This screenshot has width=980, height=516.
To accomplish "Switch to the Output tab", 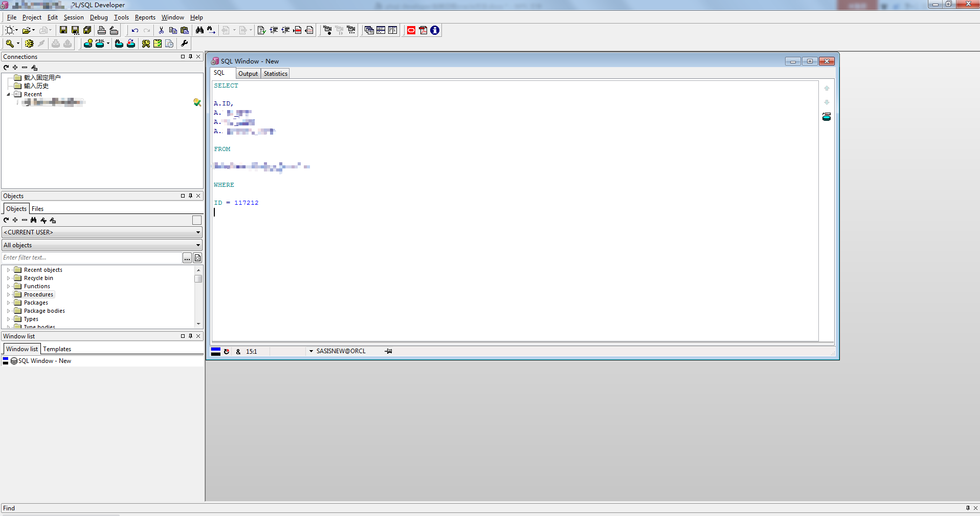I will pyautogui.click(x=248, y=74).
